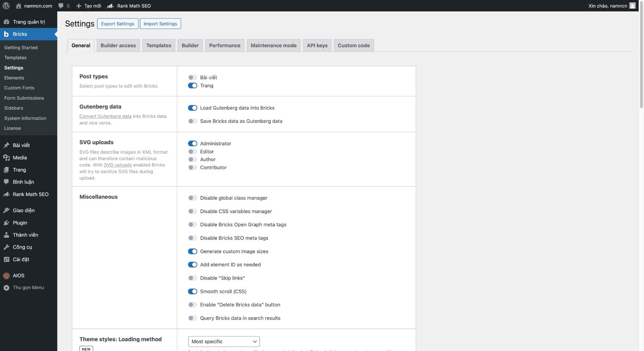Open Elements in Bricks submenu
Screen dimensions: 644x351
[14, 78]
